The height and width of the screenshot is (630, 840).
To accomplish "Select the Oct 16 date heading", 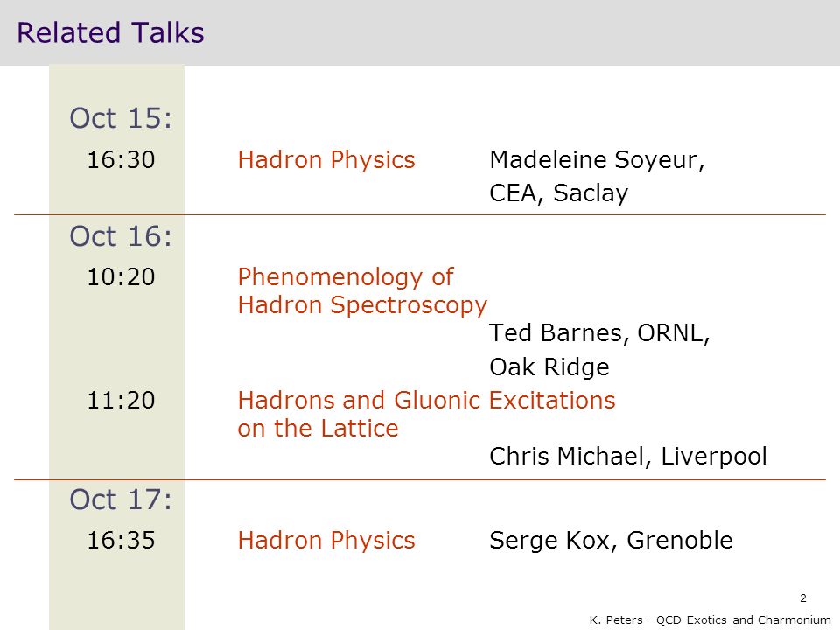I will coord(121,236).
